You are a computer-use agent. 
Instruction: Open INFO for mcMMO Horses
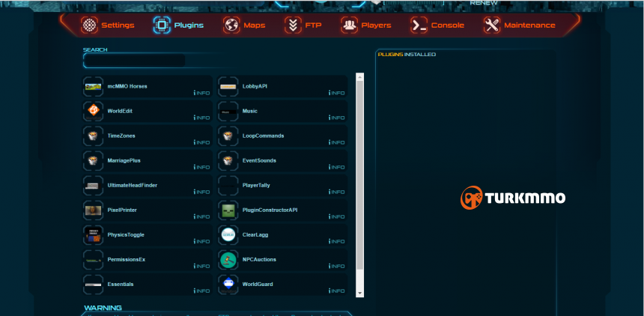(201, 94)
